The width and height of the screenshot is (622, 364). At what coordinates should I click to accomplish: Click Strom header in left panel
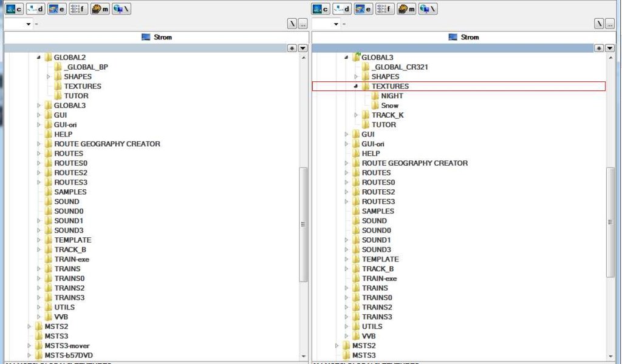click(x=156, y=37)
